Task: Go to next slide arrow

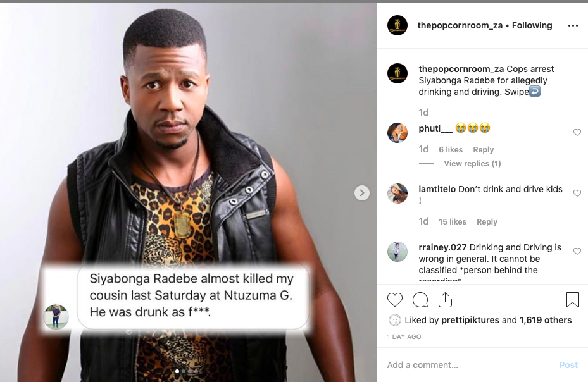Action: click(x=361, y=193)
